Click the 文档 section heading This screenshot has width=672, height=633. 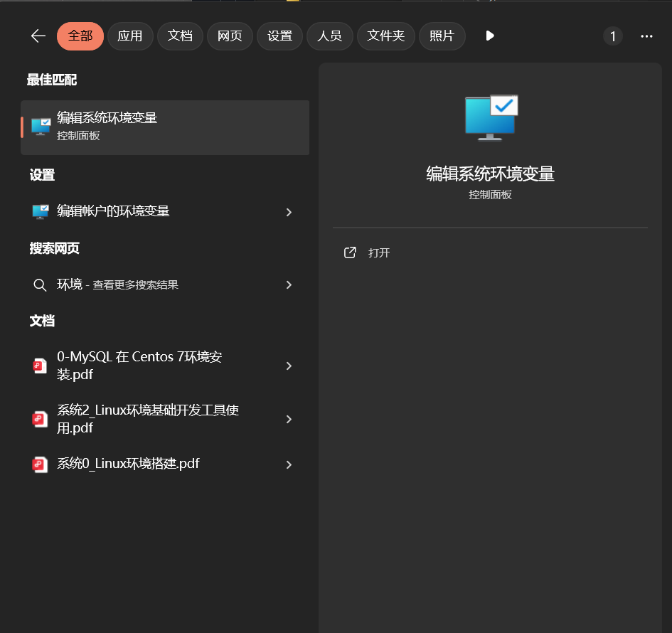(x=42, y=321)
